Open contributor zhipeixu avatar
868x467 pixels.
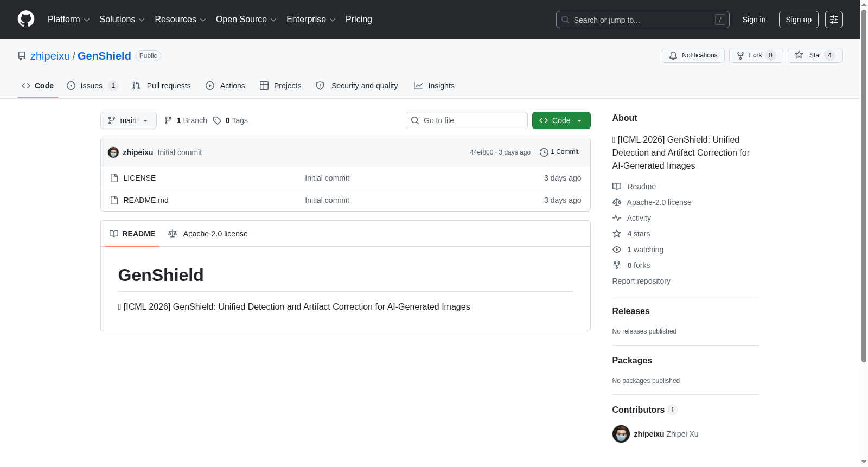pyautogui.click(x=621, y=434)
